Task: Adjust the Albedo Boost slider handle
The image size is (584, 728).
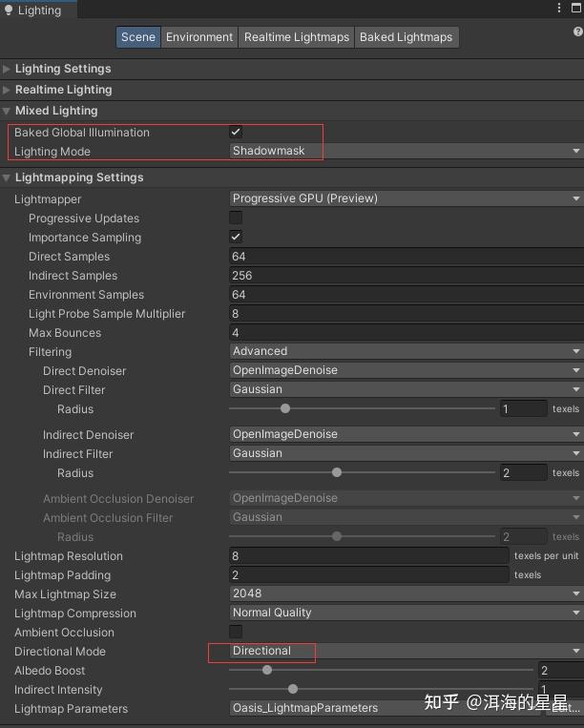Action: pyautogui.click(x=267, y=670)
